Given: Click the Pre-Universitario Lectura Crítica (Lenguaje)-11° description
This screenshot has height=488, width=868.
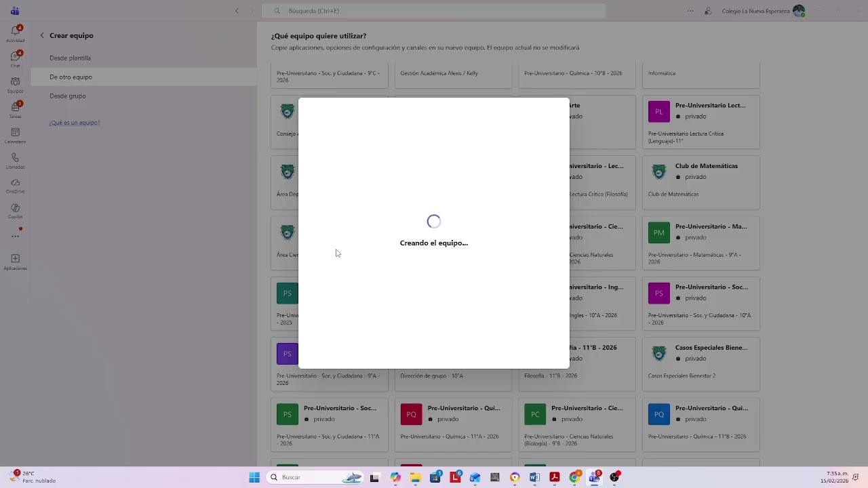Looking at the screenshot, I should [686, 137].
